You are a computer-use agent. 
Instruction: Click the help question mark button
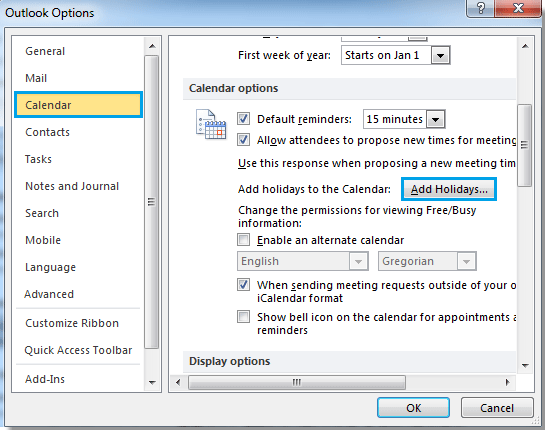(x=480, y=8)
